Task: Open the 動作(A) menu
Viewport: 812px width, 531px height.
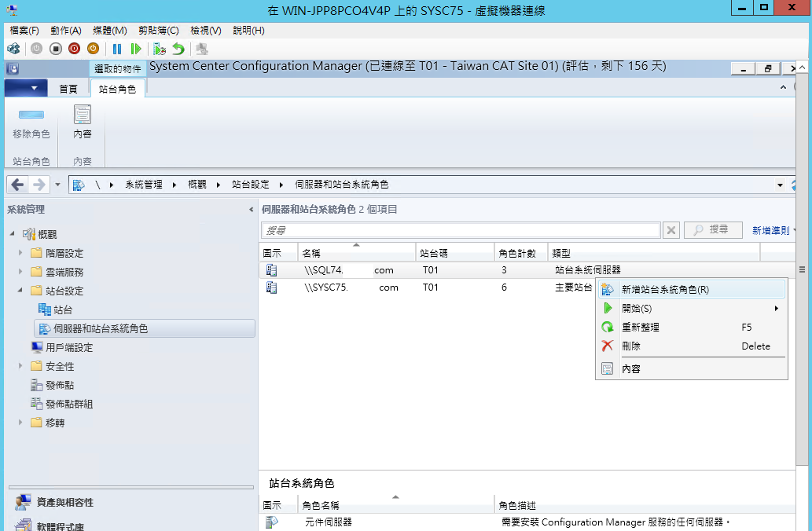Action: [66, 31]
